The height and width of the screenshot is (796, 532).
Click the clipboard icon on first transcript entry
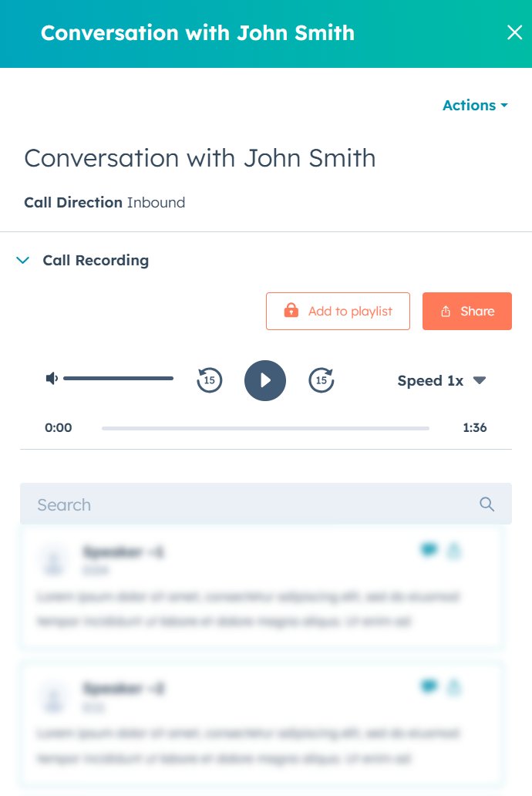(454, 551)
